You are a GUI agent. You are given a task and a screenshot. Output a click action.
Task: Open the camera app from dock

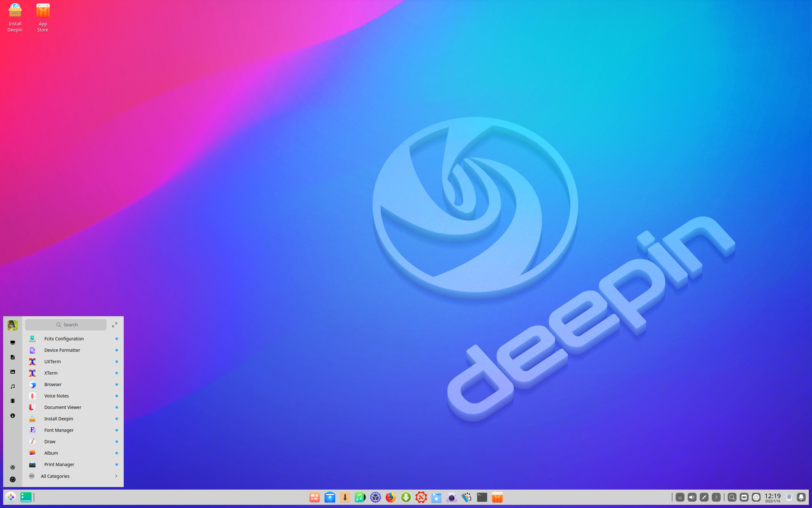(452, 497)
